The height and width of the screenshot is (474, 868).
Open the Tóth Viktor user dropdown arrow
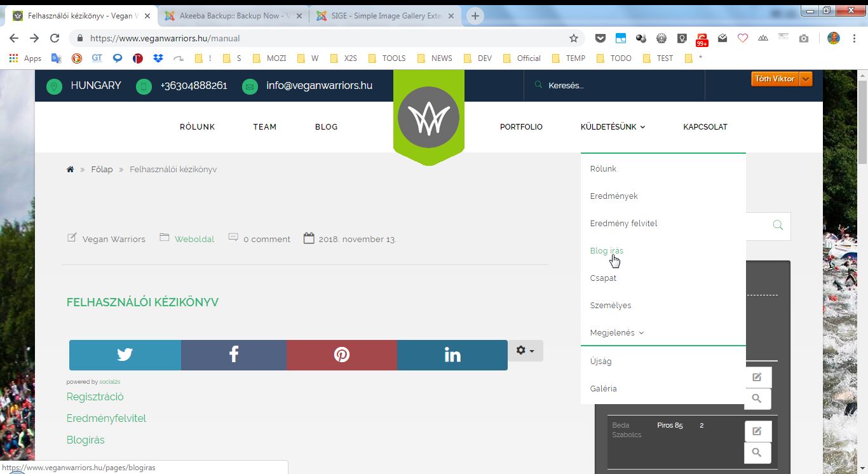[x=805, y=79]
